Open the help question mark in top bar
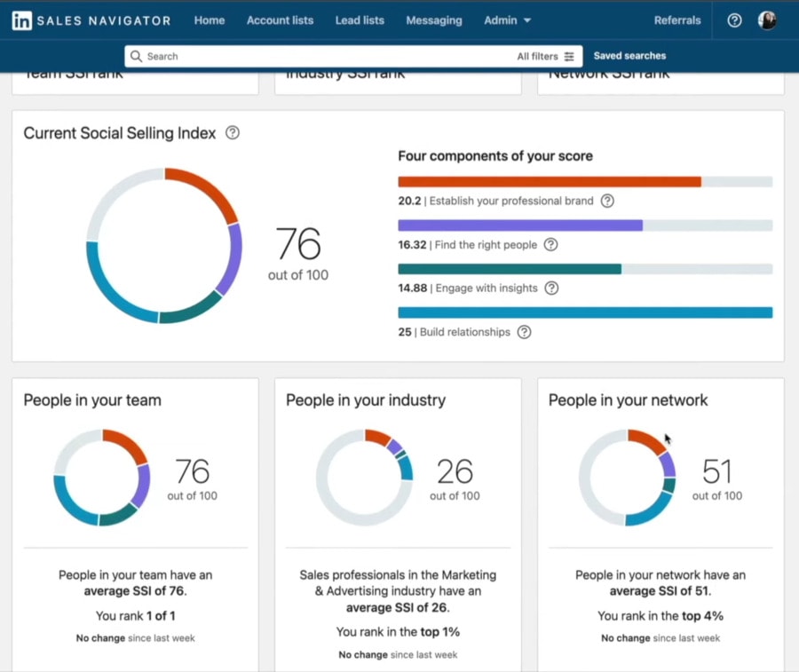Image resolution: width=799 pixels, height=672 pixels. [x=734, y=20]
